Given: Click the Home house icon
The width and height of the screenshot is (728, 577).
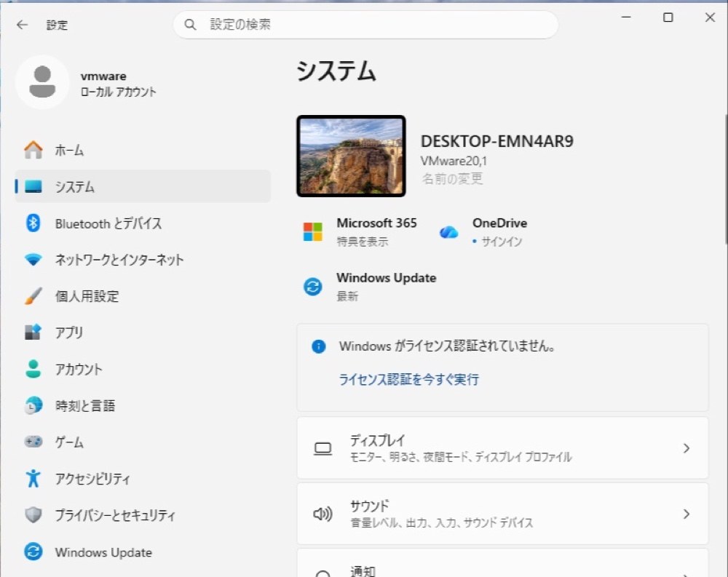Looking at the screenshot, I should click(x=33, y=150).
